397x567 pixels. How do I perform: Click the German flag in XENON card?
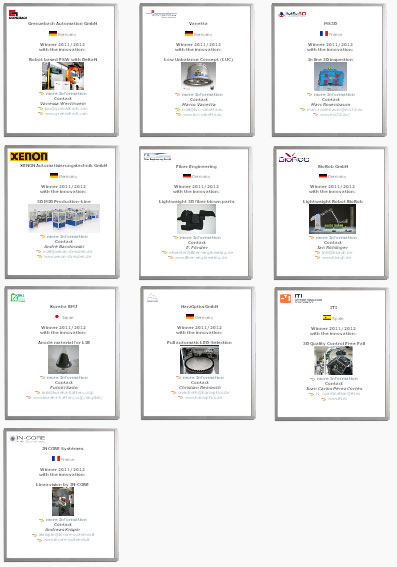[x=54, y=176]
